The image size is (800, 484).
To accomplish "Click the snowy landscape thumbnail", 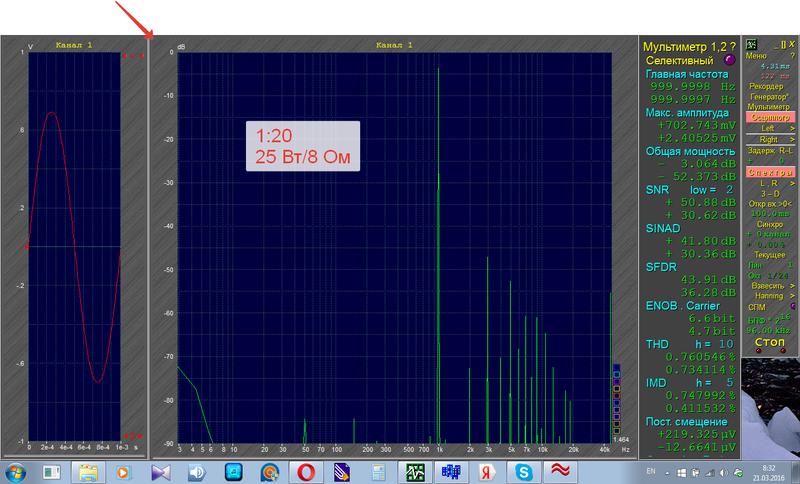I will coord(770,407).
